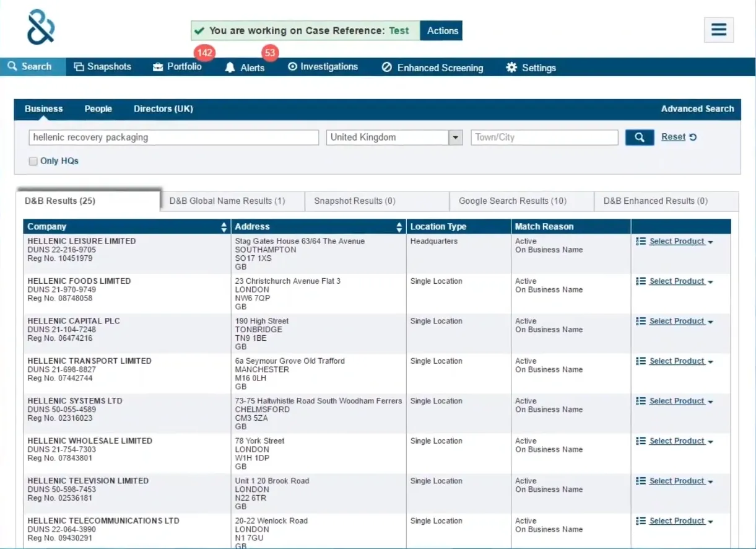Image resolution: width=756 pixels, height=549 pixels.
Task: Click the Portfolio briefcase icon
Action: pos(158,67)
